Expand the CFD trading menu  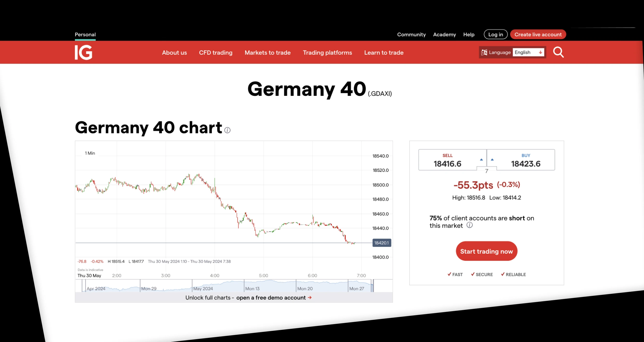click(x=216, y=52)
